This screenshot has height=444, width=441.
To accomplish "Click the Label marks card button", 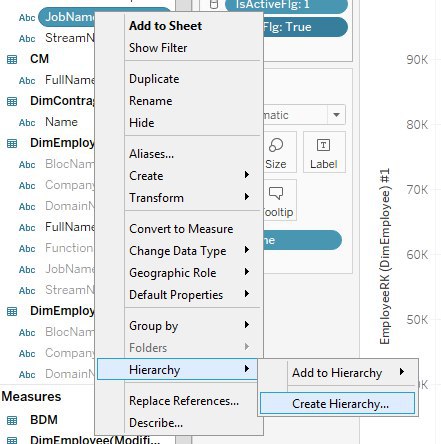I will click(x=324, y=152).
